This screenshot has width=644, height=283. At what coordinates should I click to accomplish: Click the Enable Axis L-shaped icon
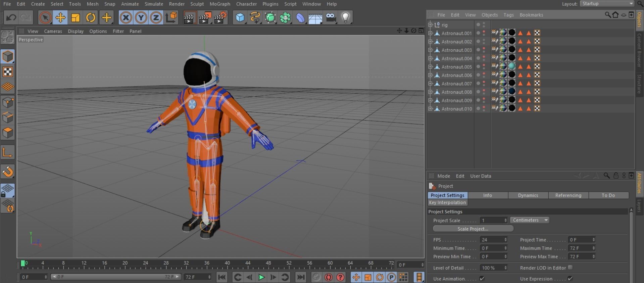point(8,153)
